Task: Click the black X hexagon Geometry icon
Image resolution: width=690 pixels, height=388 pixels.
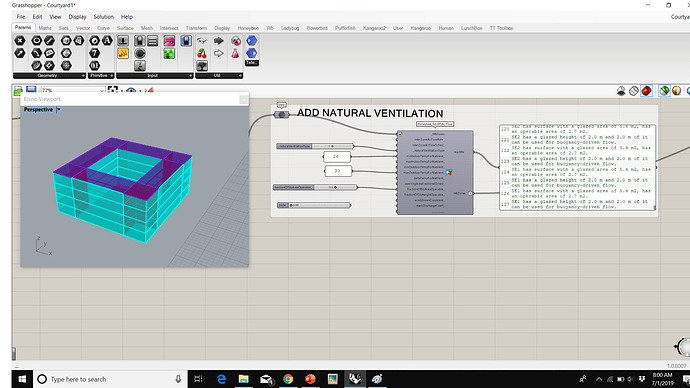Action: coord(20,40)
